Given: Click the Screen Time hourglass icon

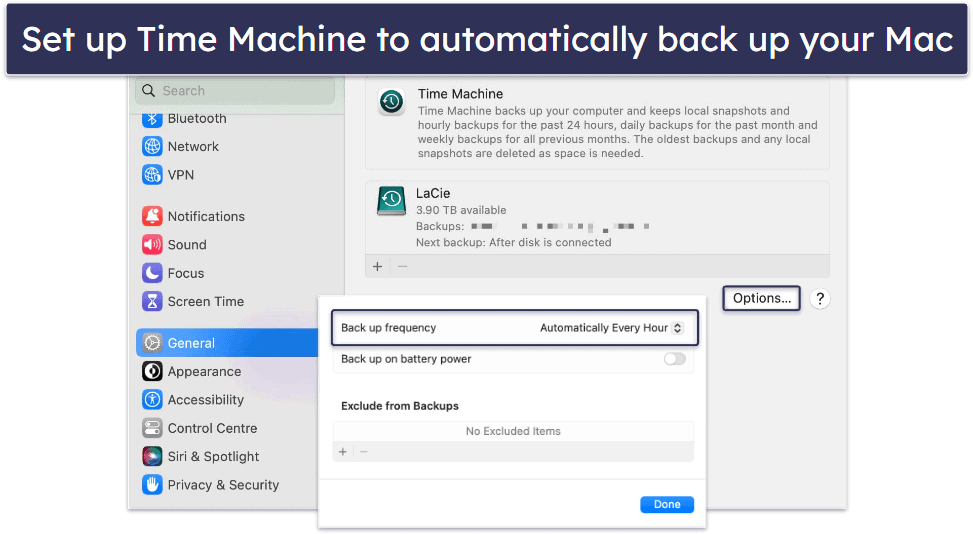Looking at the screenshot, I should pos(152,301).
